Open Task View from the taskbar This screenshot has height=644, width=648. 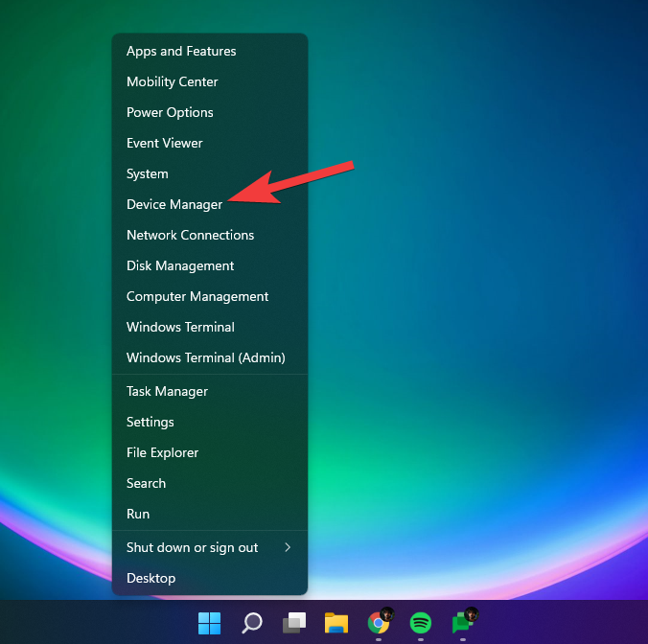[x=293, y=623]
